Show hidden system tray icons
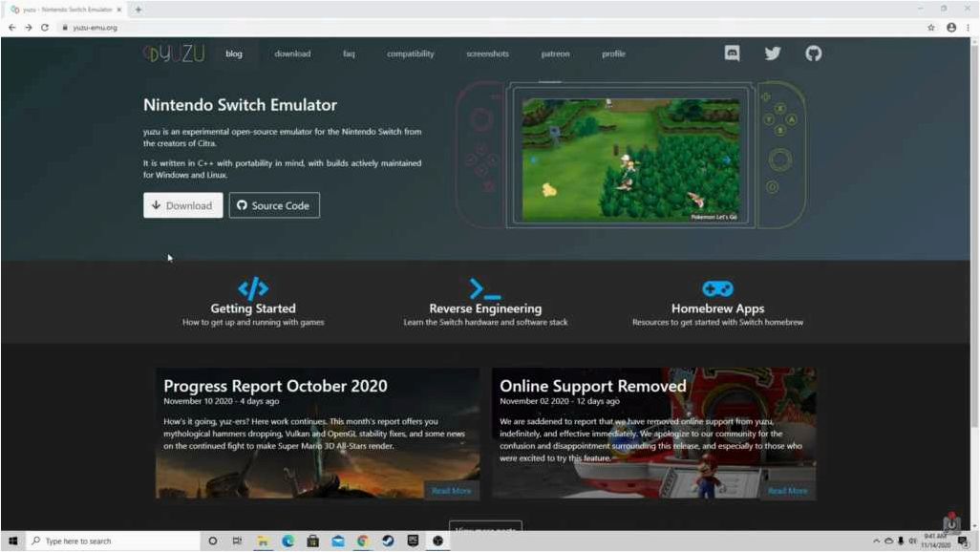 [876, 541]
